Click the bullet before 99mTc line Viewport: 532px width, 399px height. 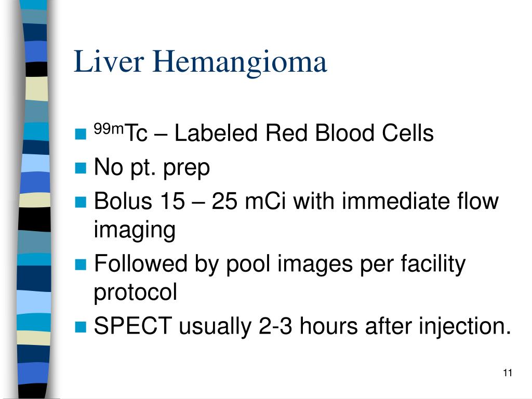click(81, 134)
